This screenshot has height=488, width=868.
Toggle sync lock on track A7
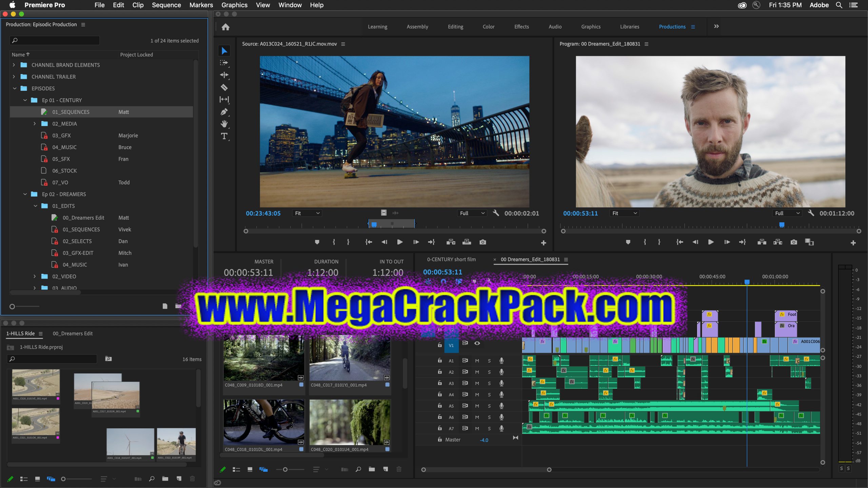point(465,428)
